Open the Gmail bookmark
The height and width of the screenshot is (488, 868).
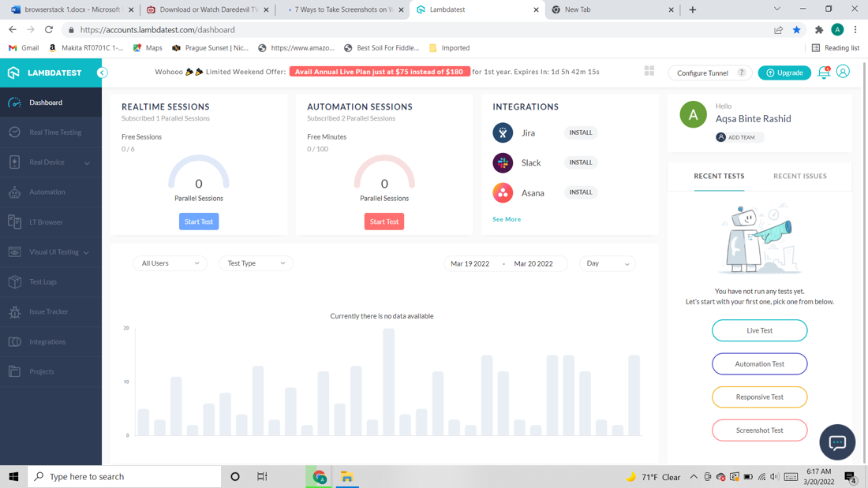(24, 48)
